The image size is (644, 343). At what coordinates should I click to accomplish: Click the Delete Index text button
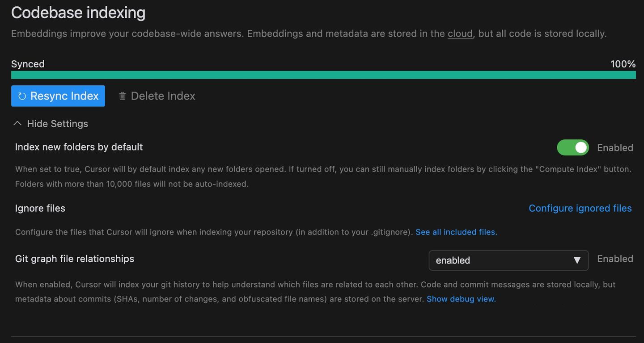coord(163,96)
